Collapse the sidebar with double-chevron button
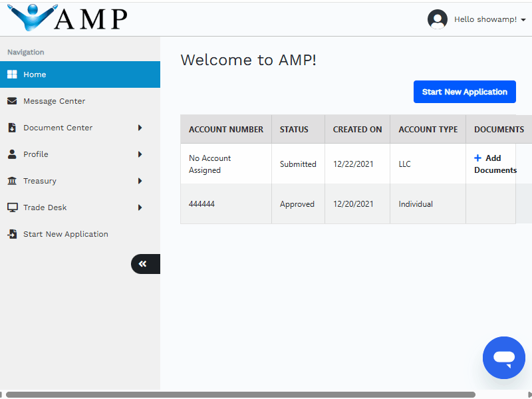The width and height of the screenshot is (532, 399). point(144,264)
